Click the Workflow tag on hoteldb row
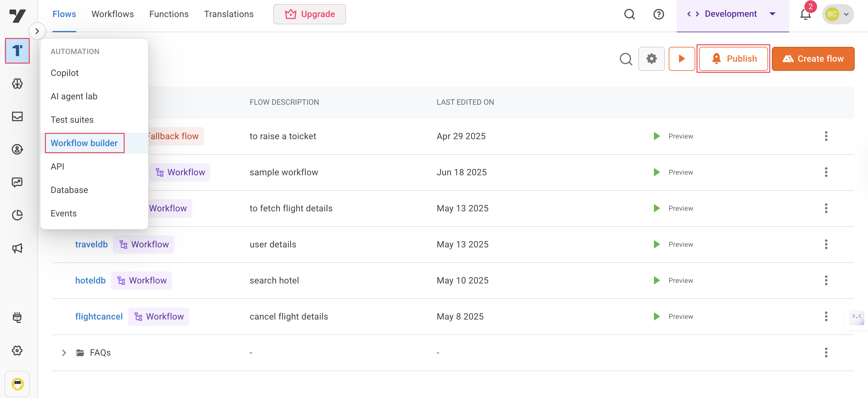 tap(141, 280)
